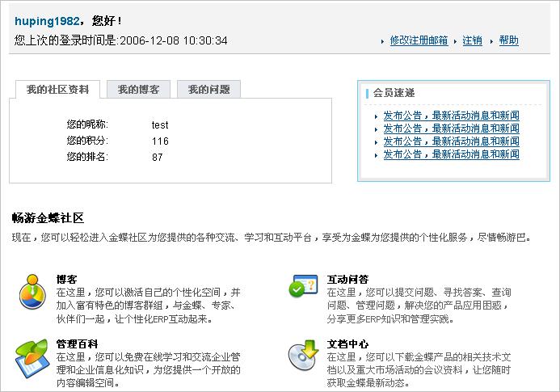Screen dimensions: 560x392
Task: Click arrow bullet before 修改注册邮箱
Action: pyautogui.click(x=383, y=41)
